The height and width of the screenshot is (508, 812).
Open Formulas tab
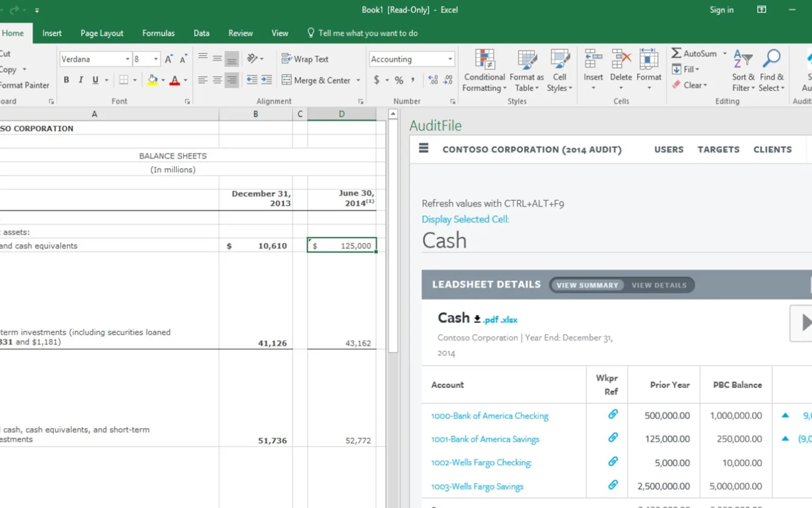point(158,33)
